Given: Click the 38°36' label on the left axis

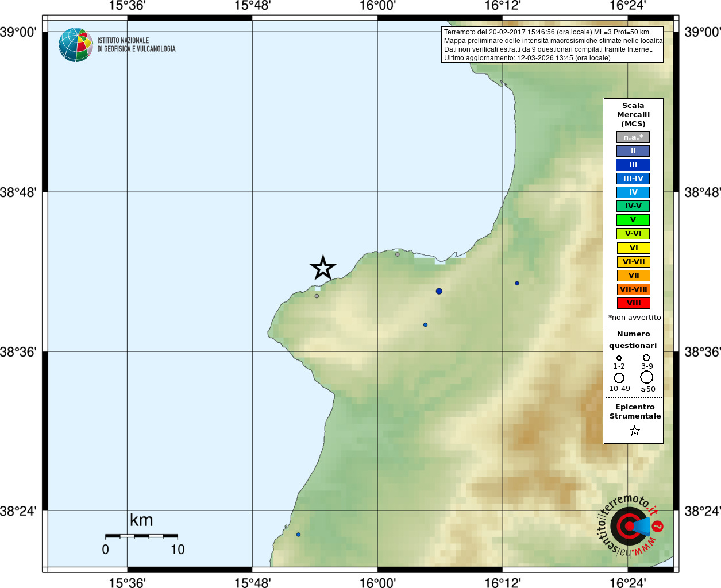Looking at the screenshot, I should pos(18,351).
